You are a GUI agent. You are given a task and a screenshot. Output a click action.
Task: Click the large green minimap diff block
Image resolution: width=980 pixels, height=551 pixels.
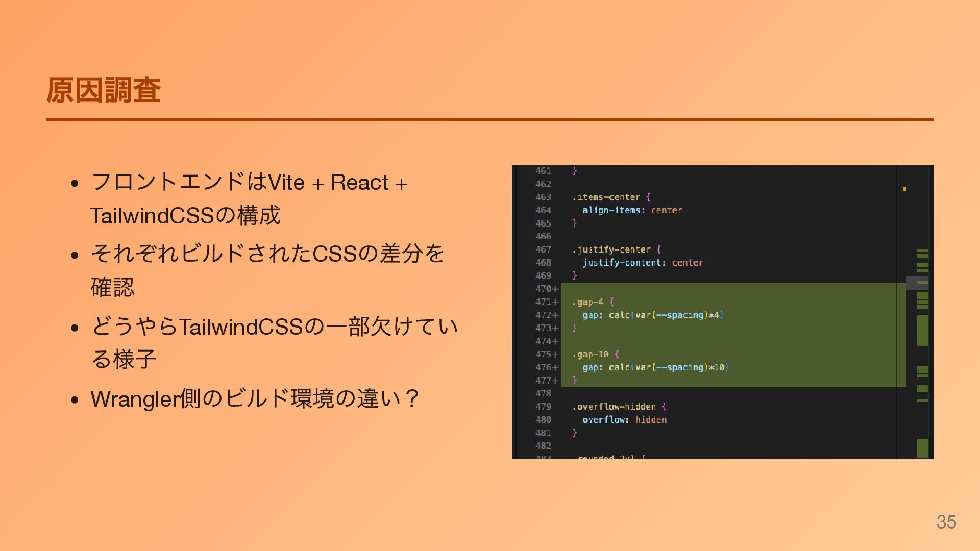tap(922, 330)
